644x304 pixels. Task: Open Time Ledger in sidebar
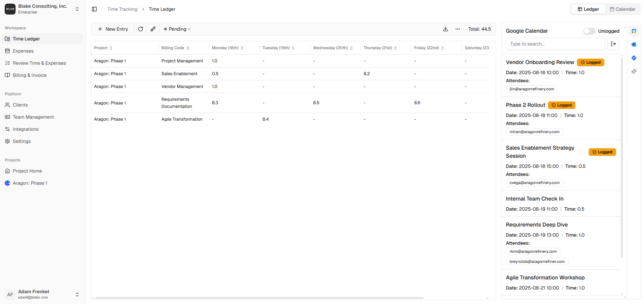[42, 39]
